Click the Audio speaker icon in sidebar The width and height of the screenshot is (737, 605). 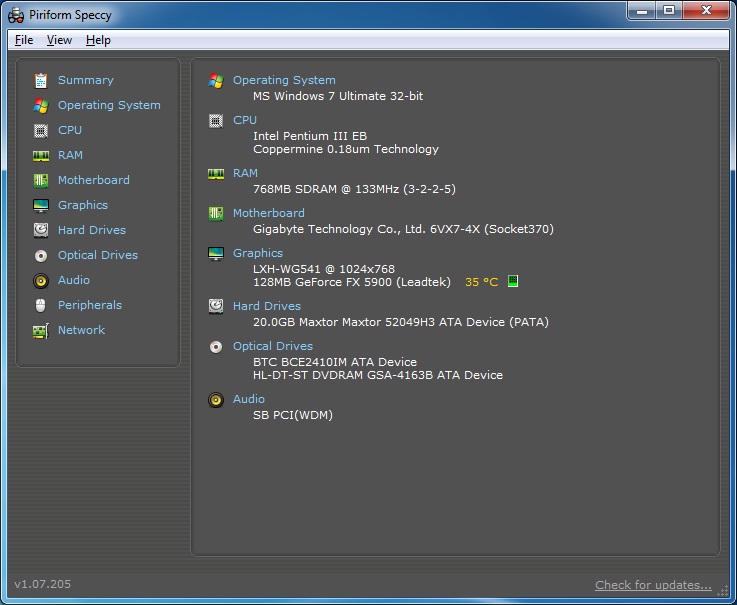coord(41,281)
